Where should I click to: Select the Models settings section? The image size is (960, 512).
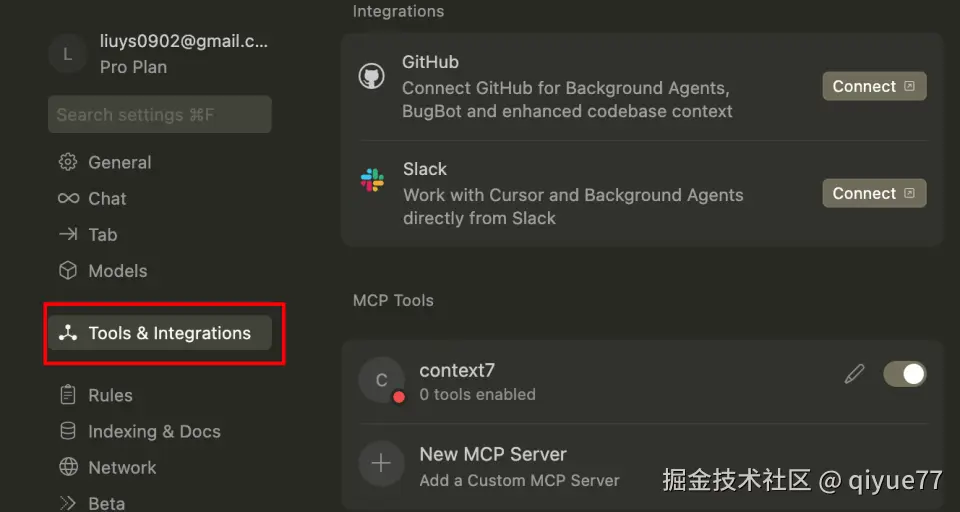pos(117,270)
